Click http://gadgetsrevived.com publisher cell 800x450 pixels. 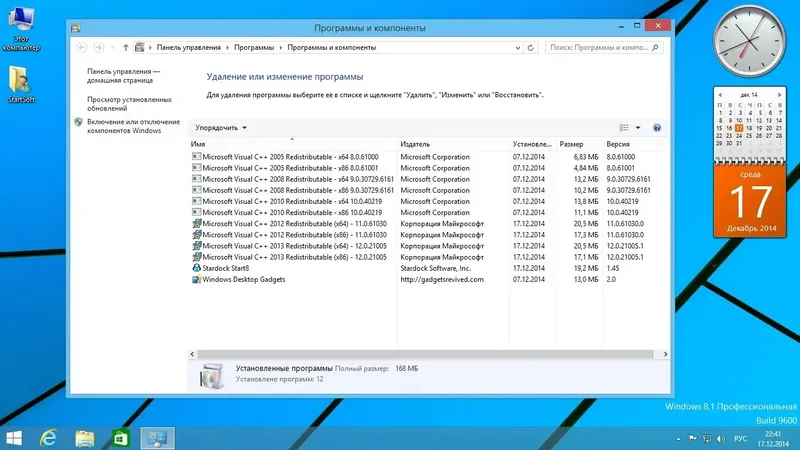click(x=442, y=280)
